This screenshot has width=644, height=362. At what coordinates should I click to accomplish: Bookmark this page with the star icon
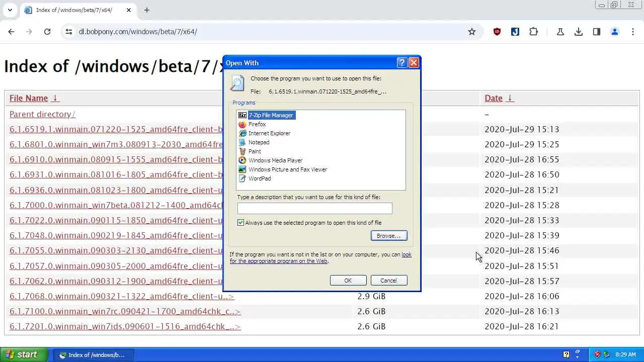(x=472, y=32)
